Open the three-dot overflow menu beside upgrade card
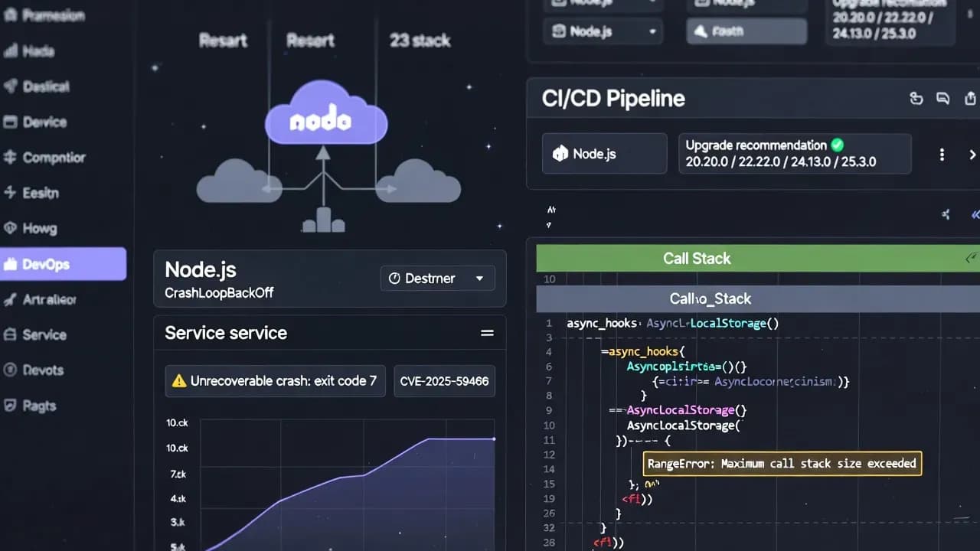The image size is (980, 551). pos(942,154)
